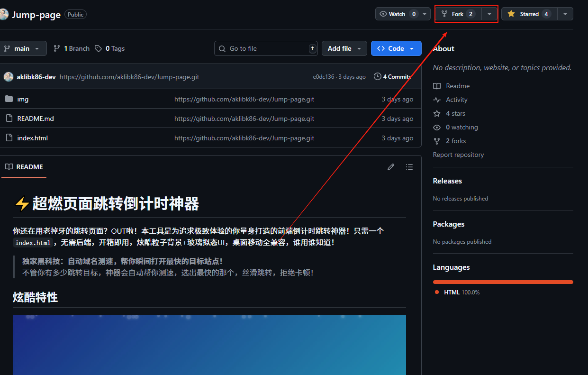This screenshot has height=375, width=588.
Task: Click the HTML 100.0% language link
Action: coord(457,292)
